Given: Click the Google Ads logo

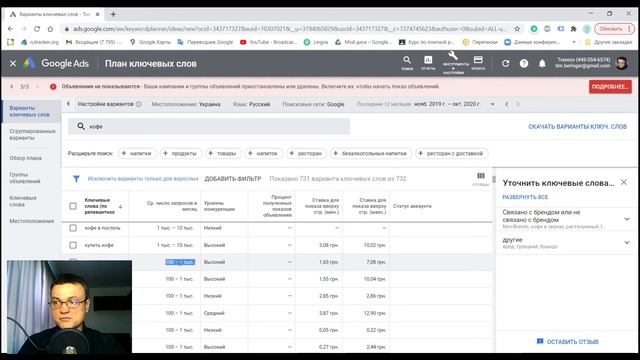Looking at the screenshot, I should [56, 63].
